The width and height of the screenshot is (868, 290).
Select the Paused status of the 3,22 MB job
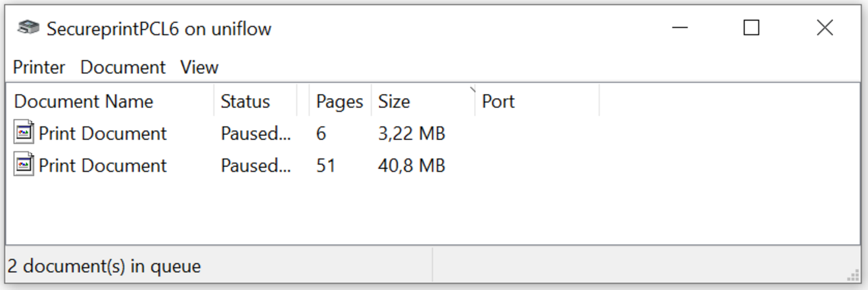pyautogui.click(x=255, y=133)
